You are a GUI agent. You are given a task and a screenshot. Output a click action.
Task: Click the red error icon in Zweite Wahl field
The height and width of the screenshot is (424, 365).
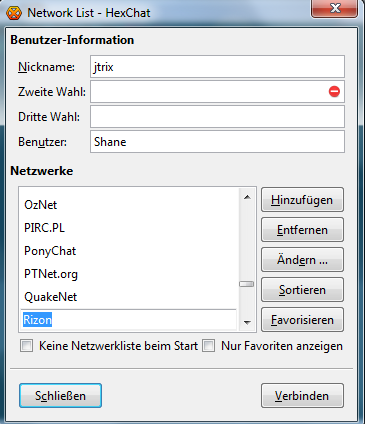[x=334, y=91]
